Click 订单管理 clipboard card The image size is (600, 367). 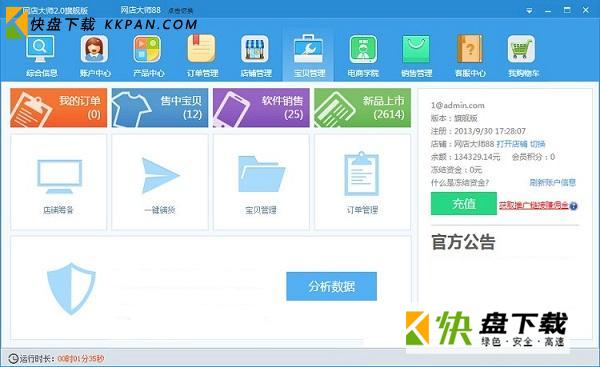[x=362, y=182]
